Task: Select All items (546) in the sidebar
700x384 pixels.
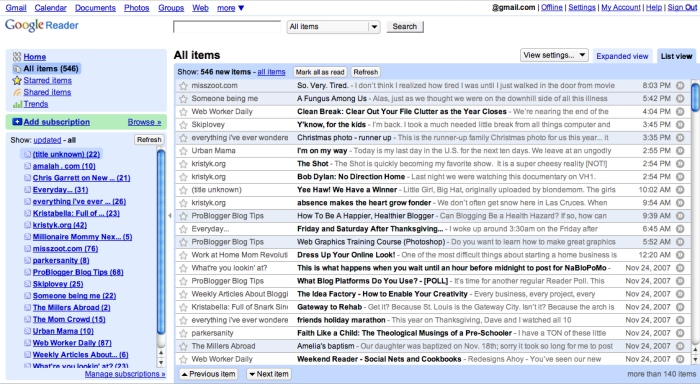Action: click(x=46, y=69)
